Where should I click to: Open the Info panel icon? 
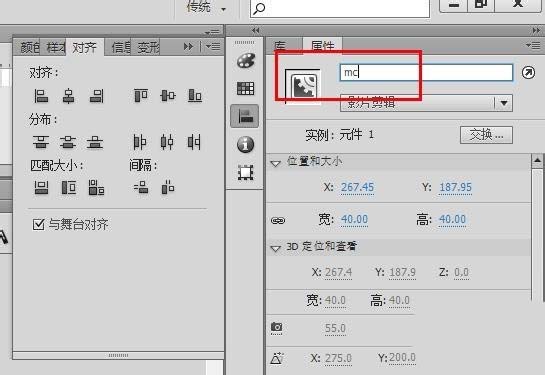(x=245, y=144)
